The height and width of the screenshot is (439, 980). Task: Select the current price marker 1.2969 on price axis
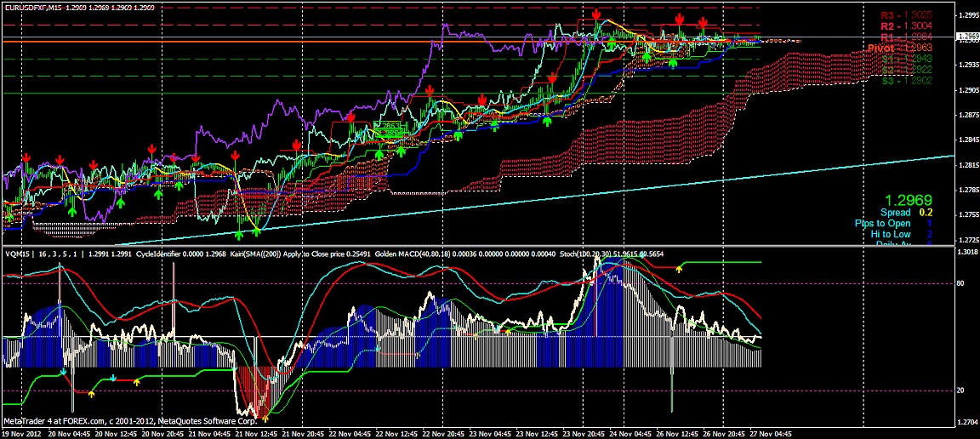[x=967, y=36]
